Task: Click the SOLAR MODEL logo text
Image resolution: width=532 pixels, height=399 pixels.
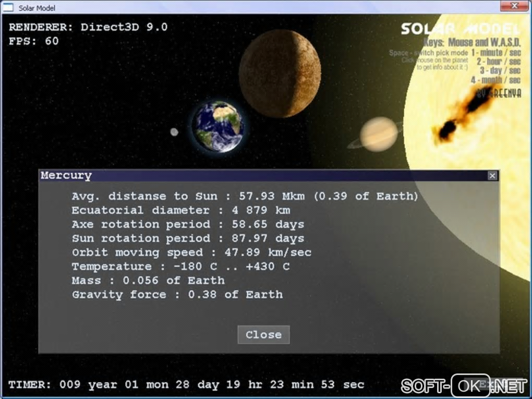Action: click(461, 29)
